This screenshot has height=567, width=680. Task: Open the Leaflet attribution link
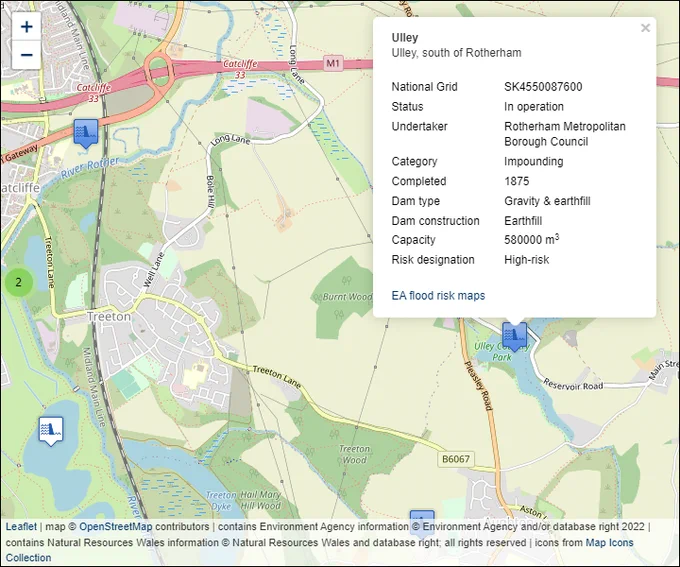pos(21,527)
